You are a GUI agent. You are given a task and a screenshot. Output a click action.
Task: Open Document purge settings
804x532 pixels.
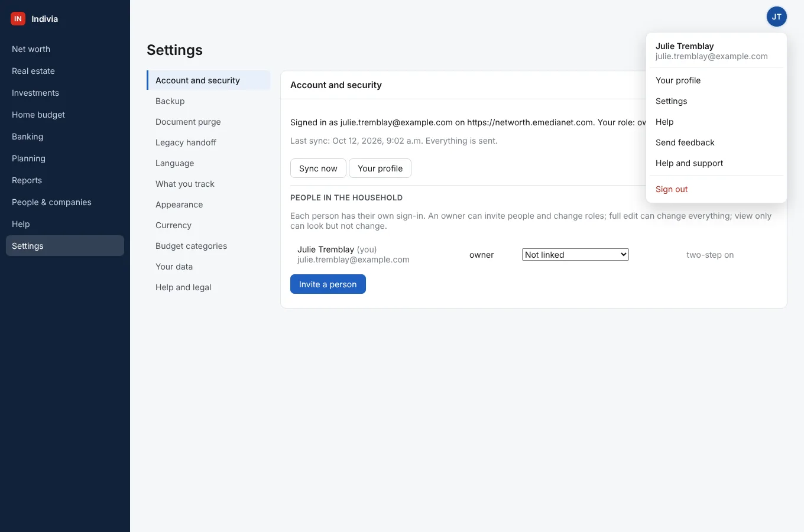point(209,122)
